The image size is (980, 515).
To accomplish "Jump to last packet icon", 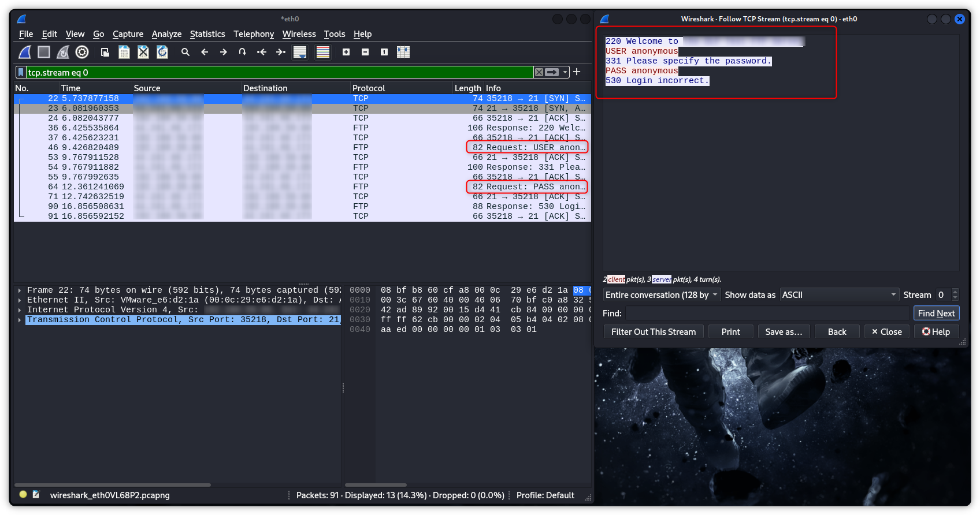I will pos(281,52).
